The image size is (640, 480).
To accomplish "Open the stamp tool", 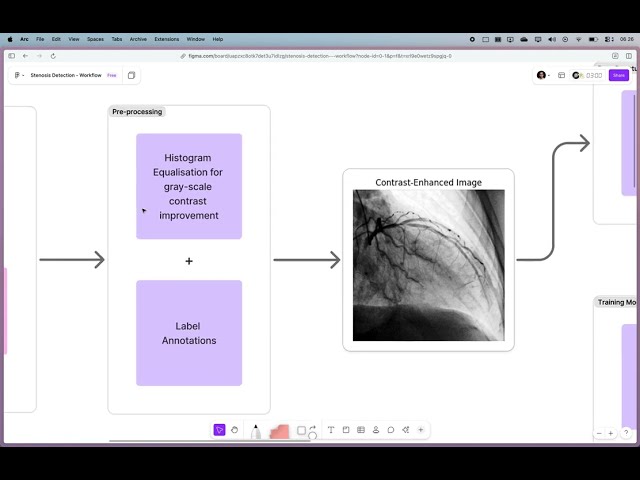I will (x=376, y=430).
